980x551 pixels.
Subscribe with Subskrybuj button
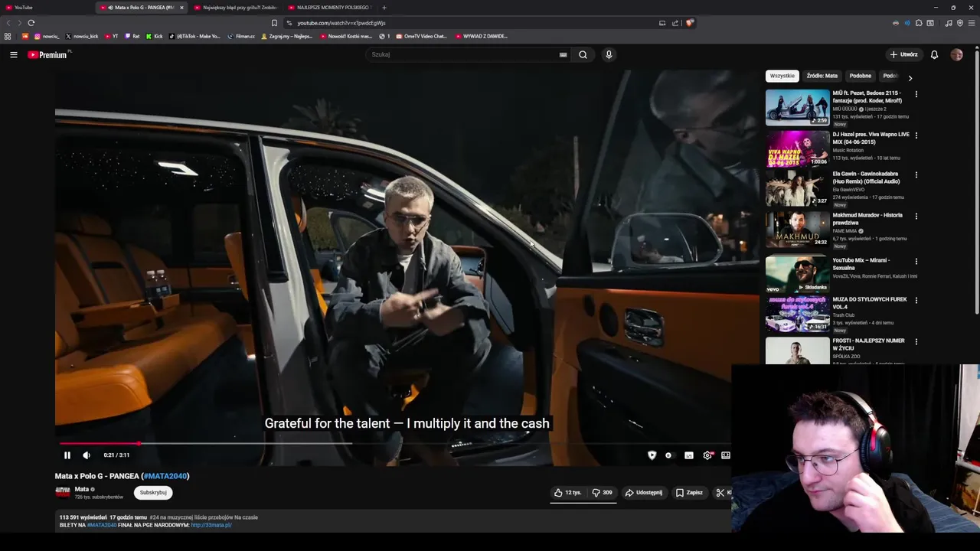pyautogui.click(x=153, y=493)
